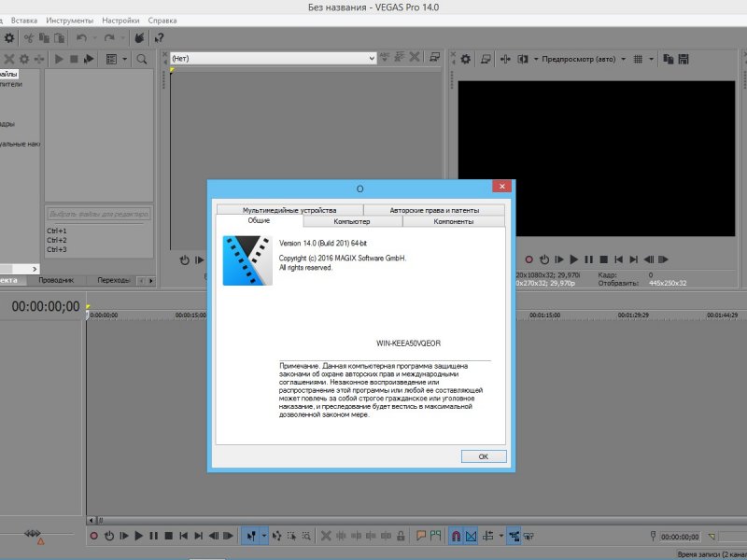The height and width of the screenshot is (560, 747).
Task: Click the Lock padlock icon in the timeline toolbar
Action: point(402,536)
